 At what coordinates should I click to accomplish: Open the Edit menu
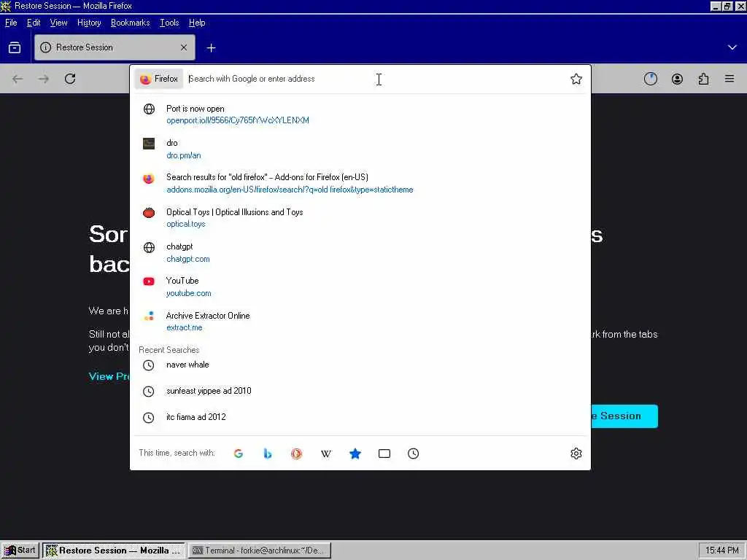tap(34, 23)
